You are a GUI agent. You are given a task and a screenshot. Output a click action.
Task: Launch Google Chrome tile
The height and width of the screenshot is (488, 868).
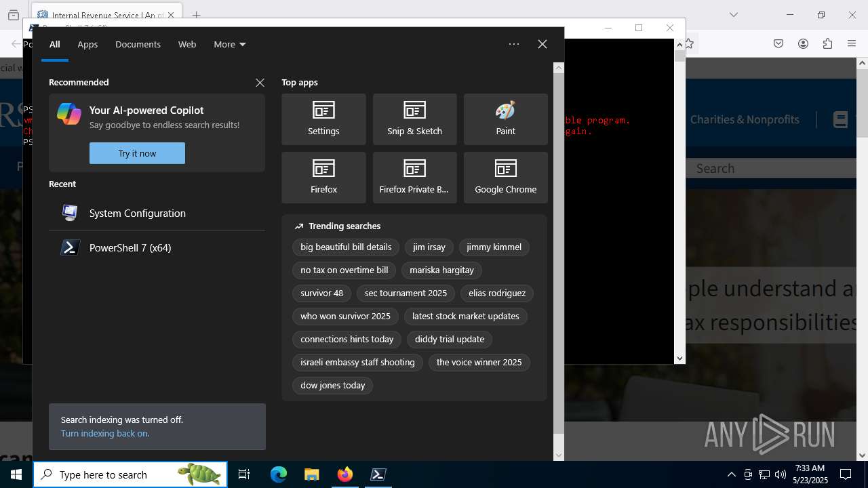click(x=505, y=178)
